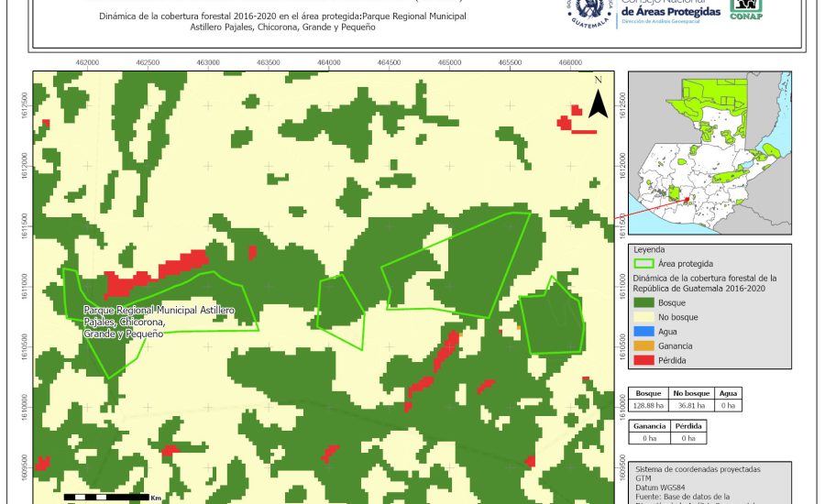Click the Parque Regional Municipal Astillero map label
This screenshot has width=825, height=504.
point(158,323)
